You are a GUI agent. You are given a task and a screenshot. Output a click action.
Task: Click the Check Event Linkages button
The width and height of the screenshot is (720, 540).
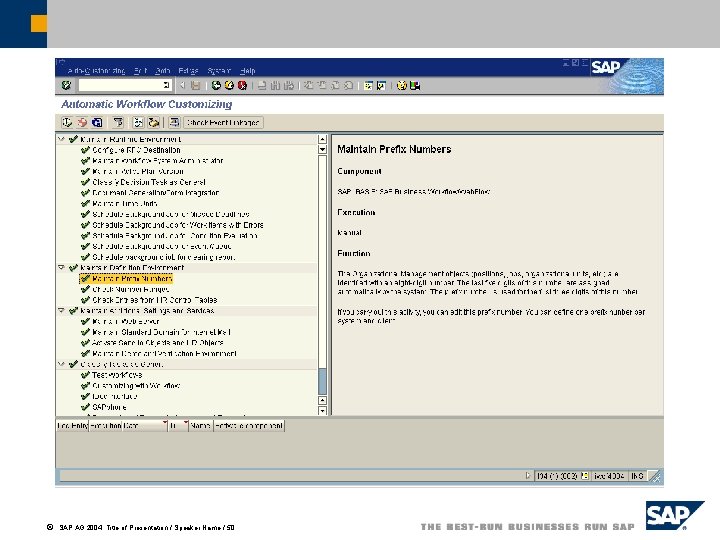point(223,123)
